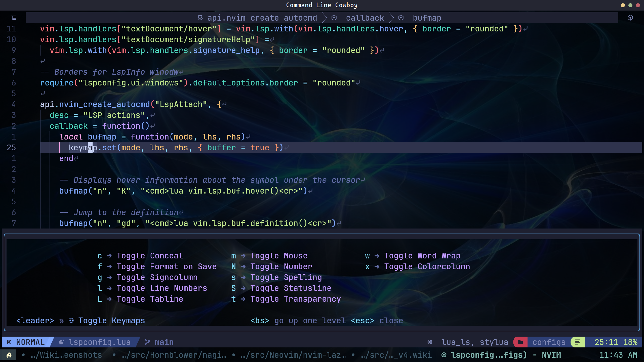Click the LSP gears icon before lua_ls
This screenshot has height=362, width=644.
coord(430,342)
